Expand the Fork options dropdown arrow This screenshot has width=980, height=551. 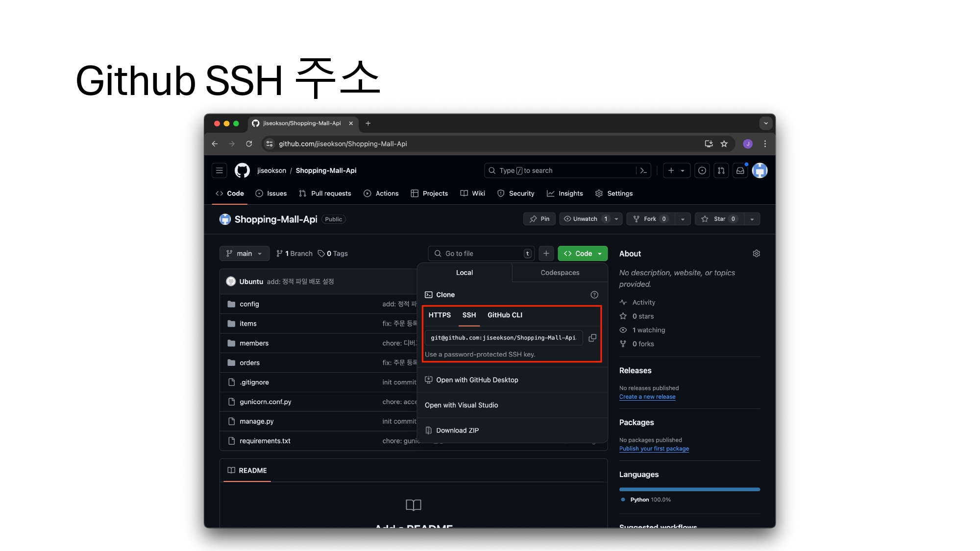(x=683, y=219)
